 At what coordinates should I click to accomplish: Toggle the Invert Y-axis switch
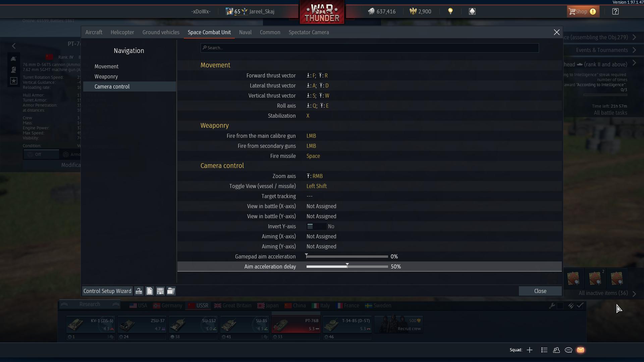click(316, 227)
